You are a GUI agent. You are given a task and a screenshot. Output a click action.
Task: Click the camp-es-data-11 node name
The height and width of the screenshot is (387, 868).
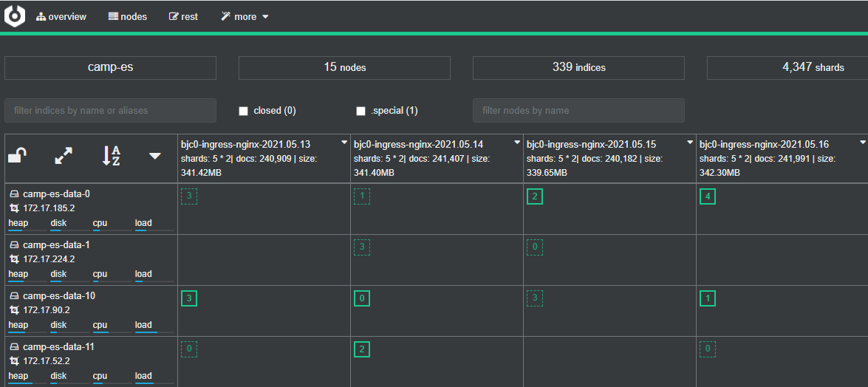point(58,346)
